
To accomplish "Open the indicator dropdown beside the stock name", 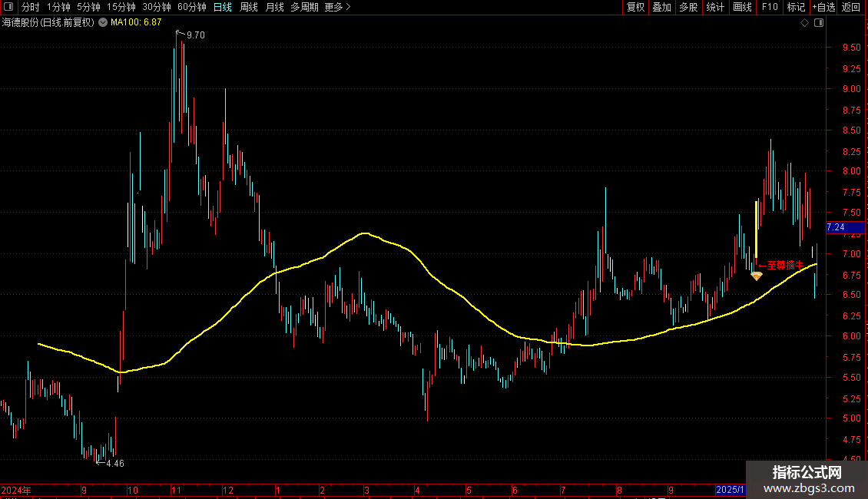I will [103, 23].
